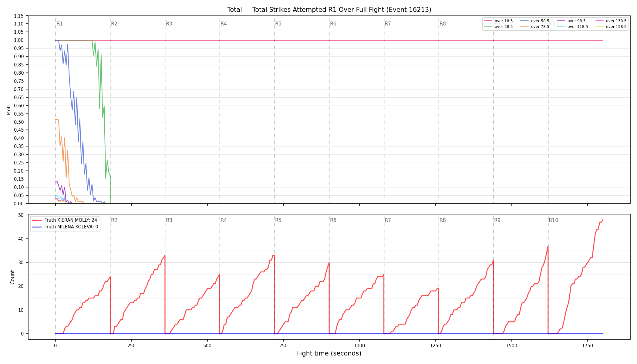This screenshot has height=364, width=637.
Task: Click the R1 round label in top chart
Action: [59, 24]
